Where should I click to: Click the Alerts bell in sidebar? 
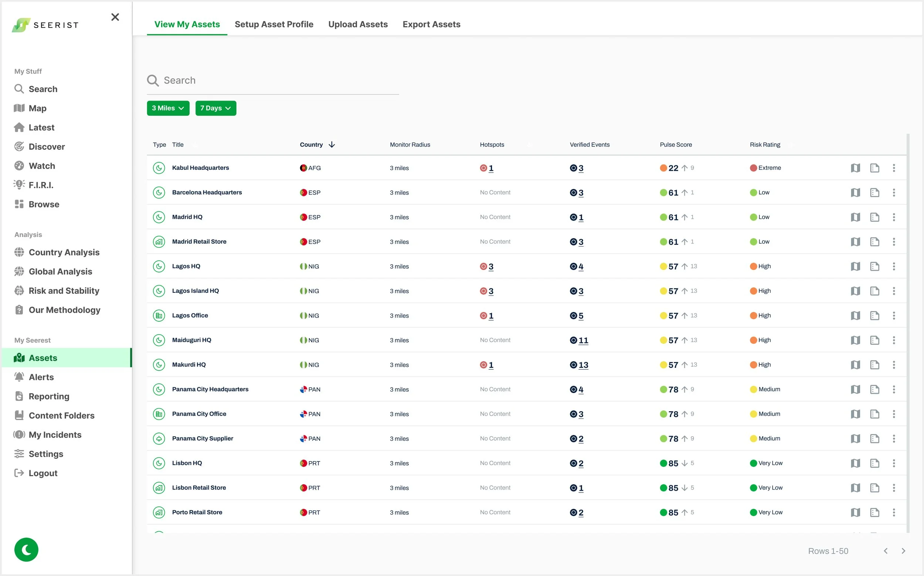click(x=19, y=377)
